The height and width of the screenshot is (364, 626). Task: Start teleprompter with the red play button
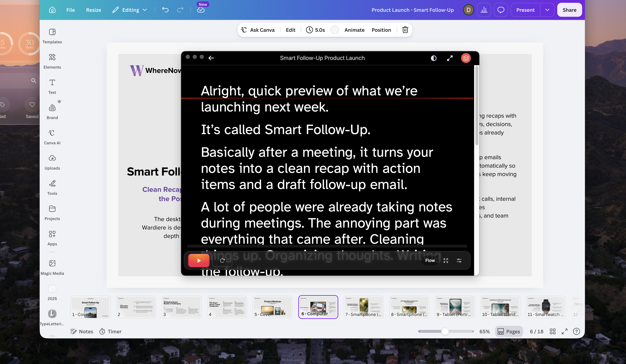[x=199, y=260]
